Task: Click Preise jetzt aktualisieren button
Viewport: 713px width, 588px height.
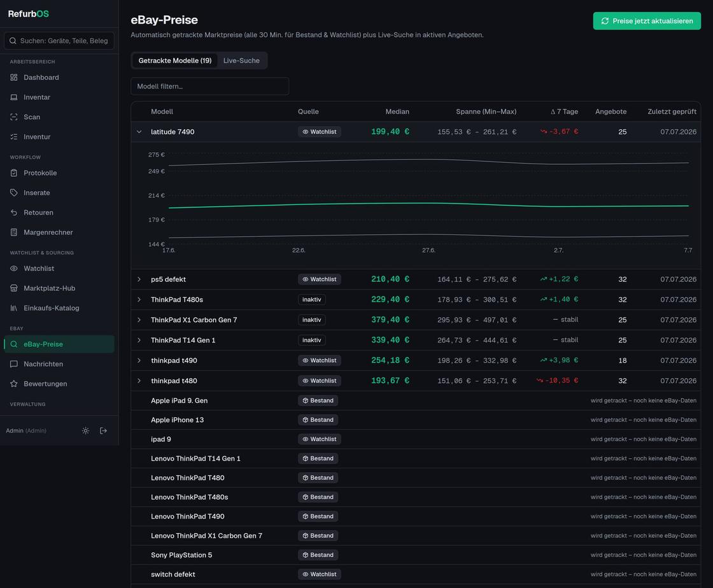Action: click(x=647, y=21)
